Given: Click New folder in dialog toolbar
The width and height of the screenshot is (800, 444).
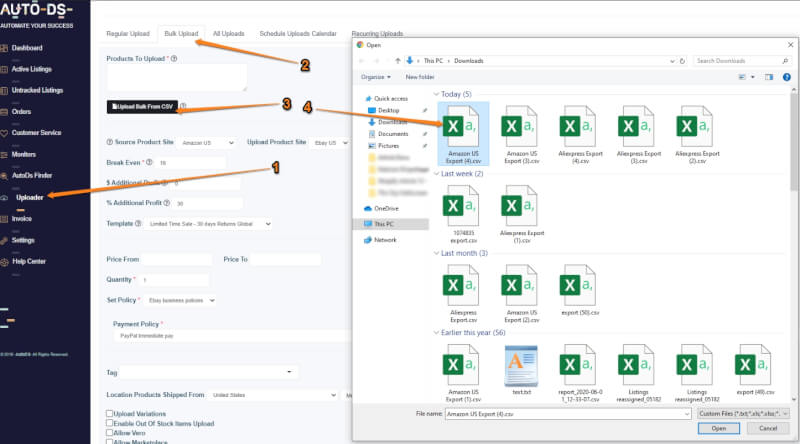Looking at the screenshot, I should (x=420, y=77).
